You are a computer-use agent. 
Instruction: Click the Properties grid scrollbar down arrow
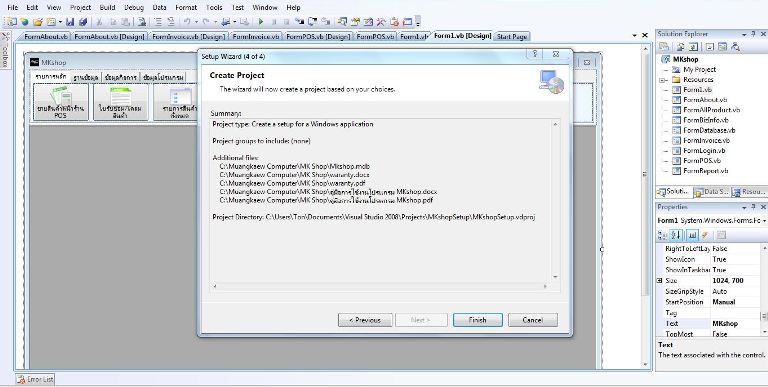[764, 332]
